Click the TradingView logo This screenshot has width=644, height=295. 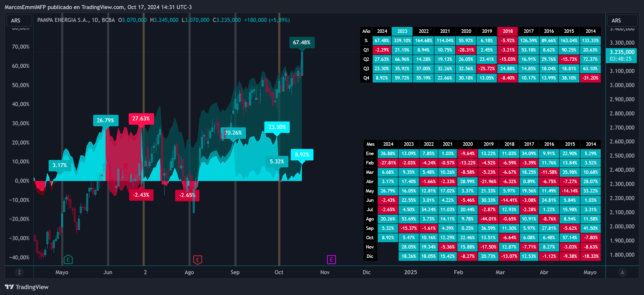[27, 287]
